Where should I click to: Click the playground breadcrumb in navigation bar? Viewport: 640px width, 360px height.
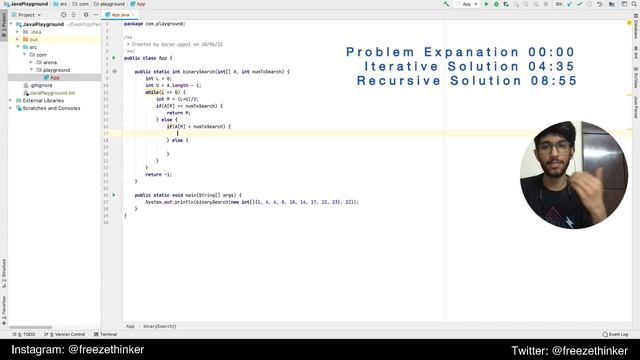click(109, 4)
